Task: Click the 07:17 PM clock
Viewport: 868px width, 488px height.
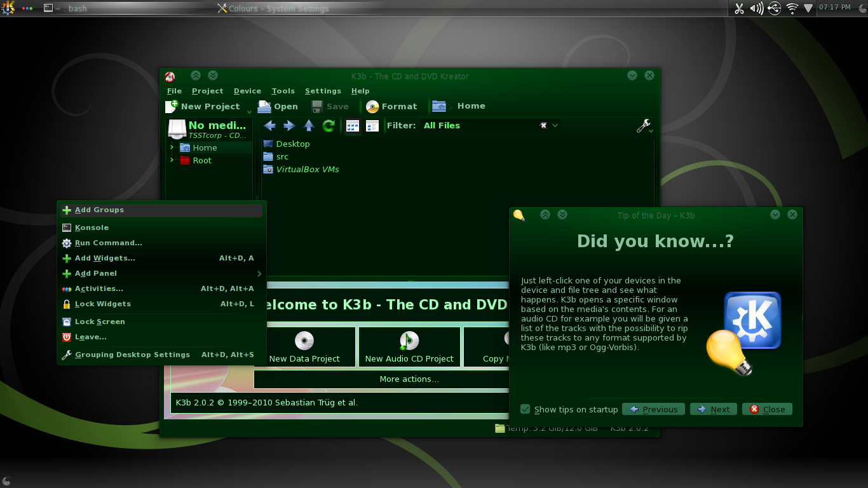Action: coord(835,7)
